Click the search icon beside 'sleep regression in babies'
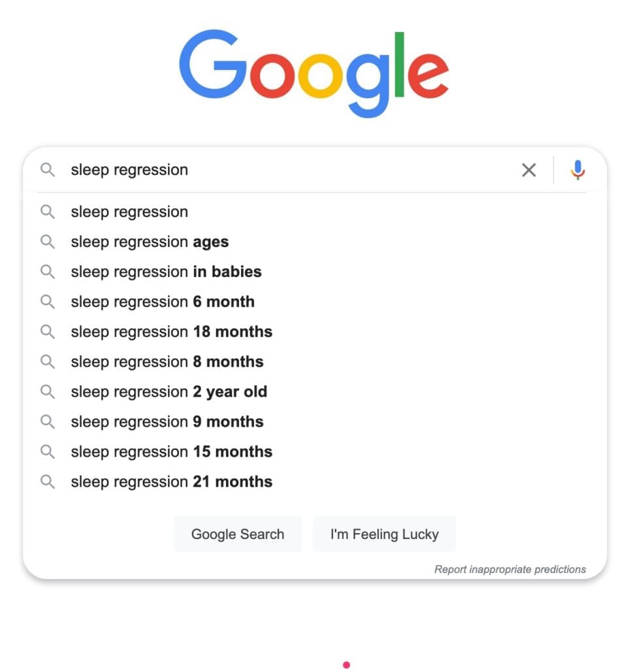 click(48, 272)
